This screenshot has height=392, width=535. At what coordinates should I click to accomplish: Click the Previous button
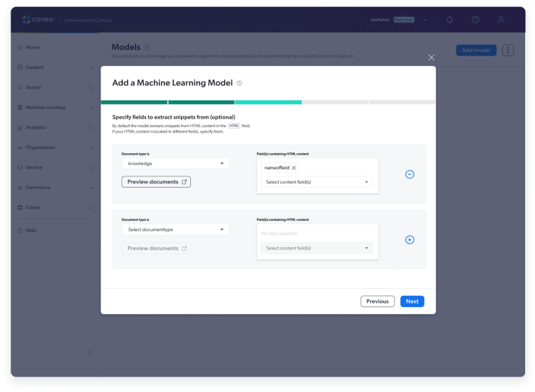pos(377,301)
